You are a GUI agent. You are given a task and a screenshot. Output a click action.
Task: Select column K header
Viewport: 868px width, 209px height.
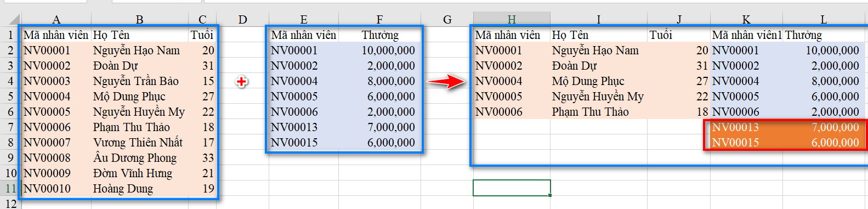(x=746, y=20)
